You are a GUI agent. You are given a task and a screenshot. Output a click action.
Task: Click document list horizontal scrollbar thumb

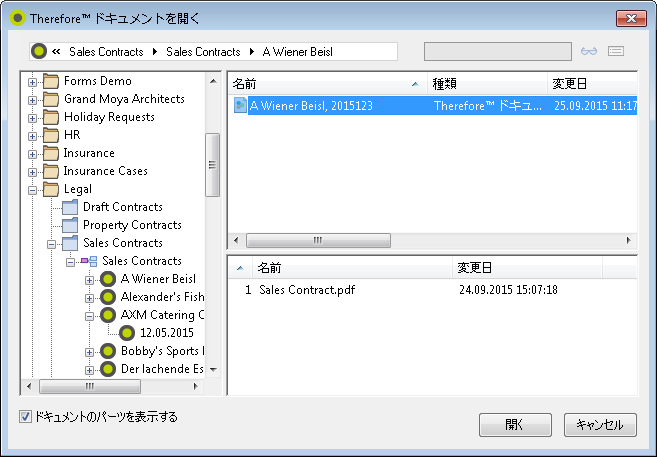point(318,240)
